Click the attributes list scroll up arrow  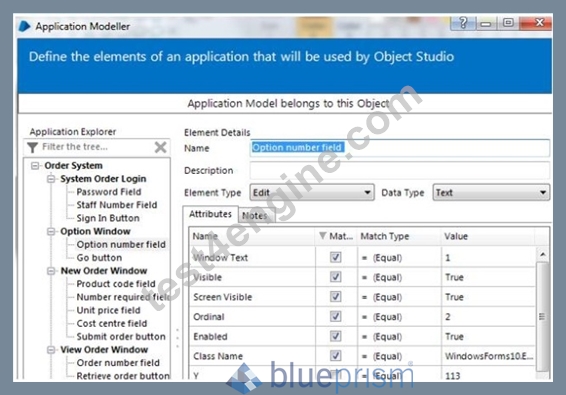click(x=543, y=254)
